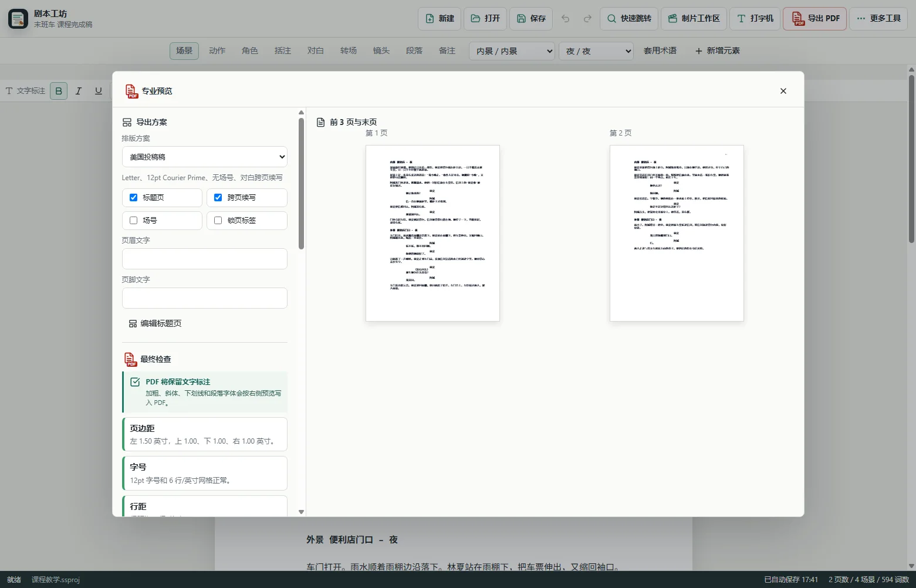Select the 角色 element tab
The image size is (916, 588).
click(x=250, y=51)
